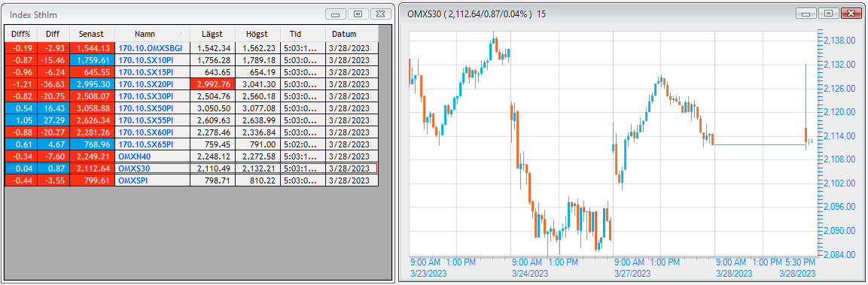Image resolution: width=868 pixels, height=285 pixels.
Task: Maximize the Index Sthlm window
Action: (x=358, y=14)
